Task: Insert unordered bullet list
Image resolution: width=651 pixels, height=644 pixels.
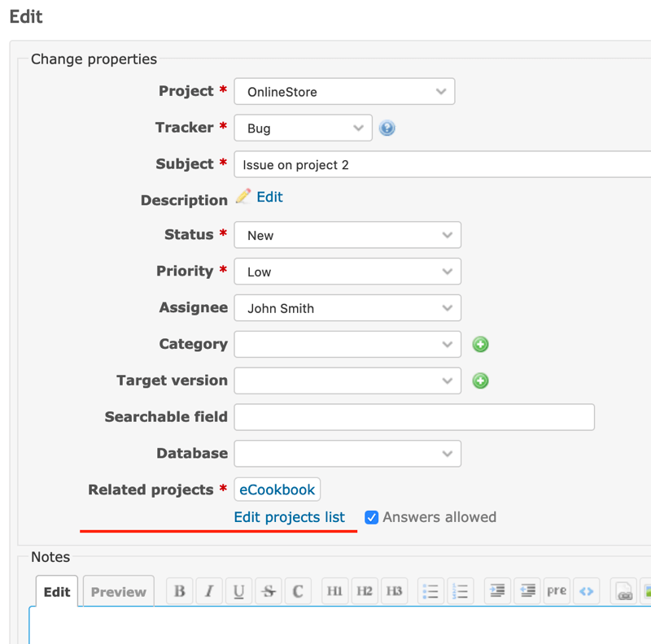Action: coord(430,591)
